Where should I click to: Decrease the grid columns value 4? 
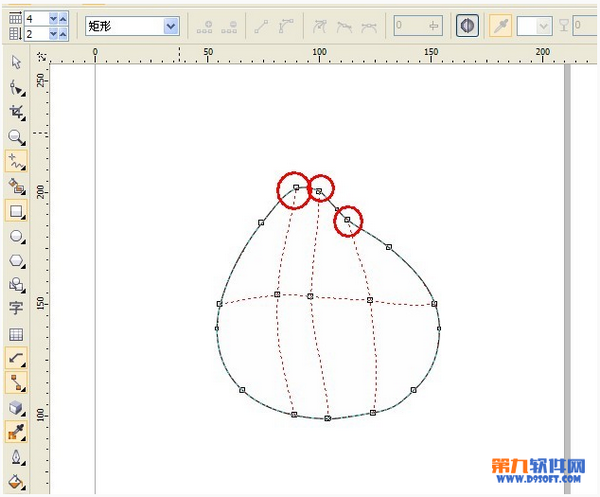tap(53, 18)
